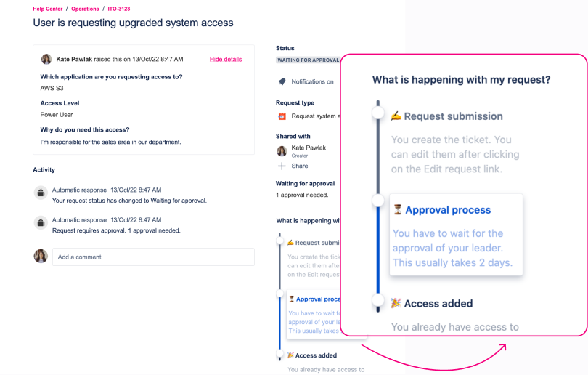Click the writing hand icon in the enlarged panel
This screenshot has width=588, height=375.
click(396, 116)
